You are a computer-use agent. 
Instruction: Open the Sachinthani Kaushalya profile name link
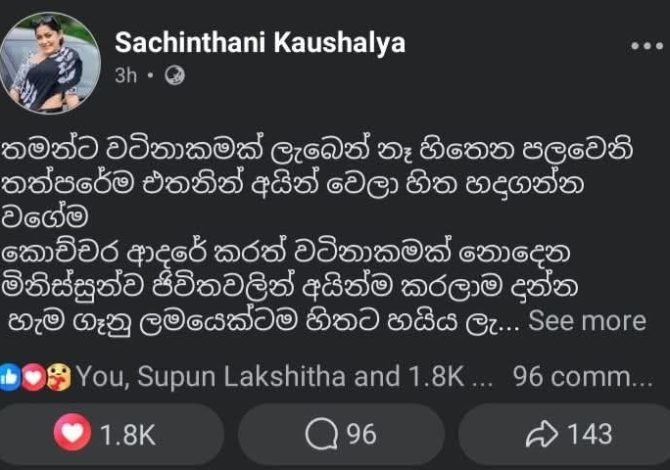(x=260, y=43)
